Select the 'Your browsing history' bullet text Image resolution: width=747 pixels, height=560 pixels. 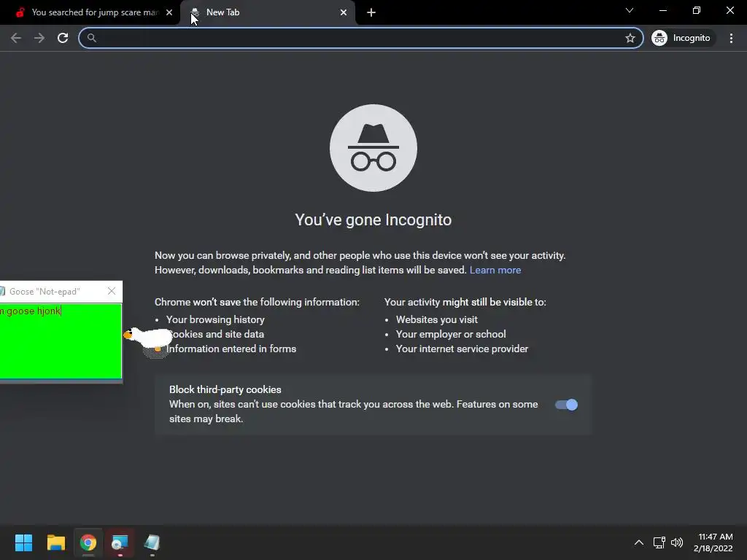pyautogui.click(x=215, y=319)
